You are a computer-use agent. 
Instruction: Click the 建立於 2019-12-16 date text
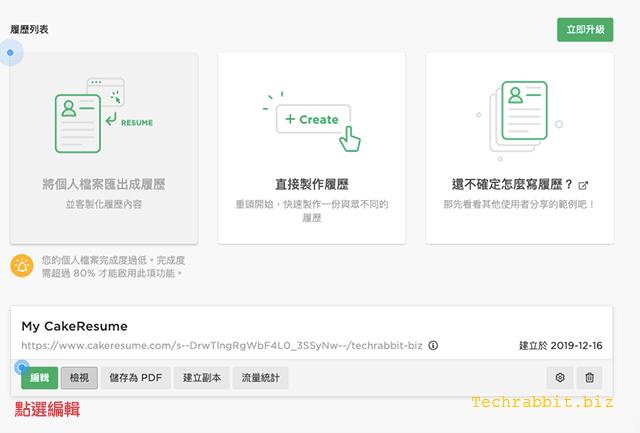point(560,346)
